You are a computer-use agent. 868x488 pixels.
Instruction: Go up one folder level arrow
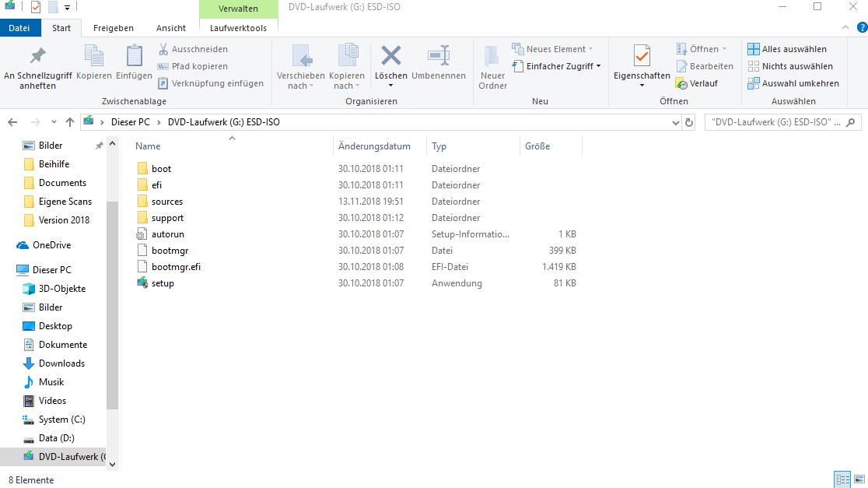pyautogui.click(x=70, y=122)
